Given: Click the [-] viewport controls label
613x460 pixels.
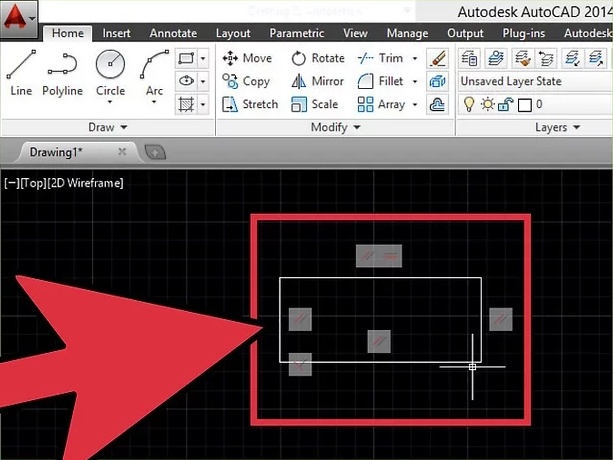Looking at the screenshot, I should coord(12,183).
